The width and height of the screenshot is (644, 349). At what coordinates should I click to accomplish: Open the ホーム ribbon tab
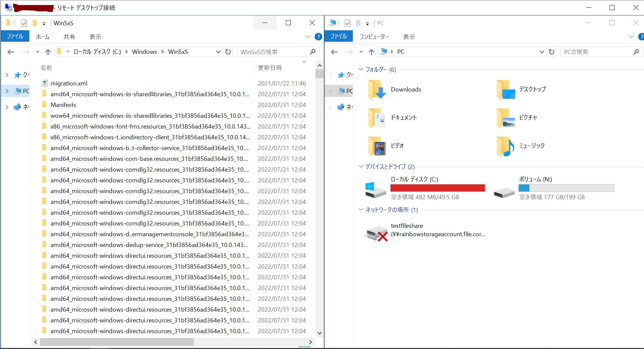pos(42,37)
